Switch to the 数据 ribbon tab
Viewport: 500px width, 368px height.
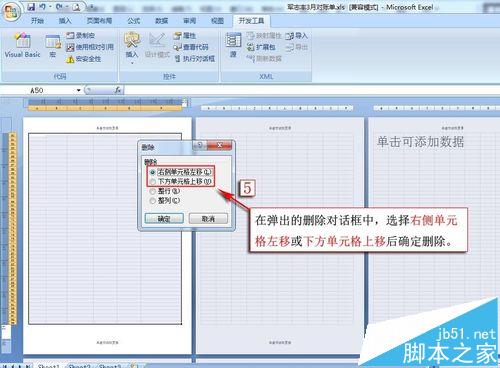point(162,21)
